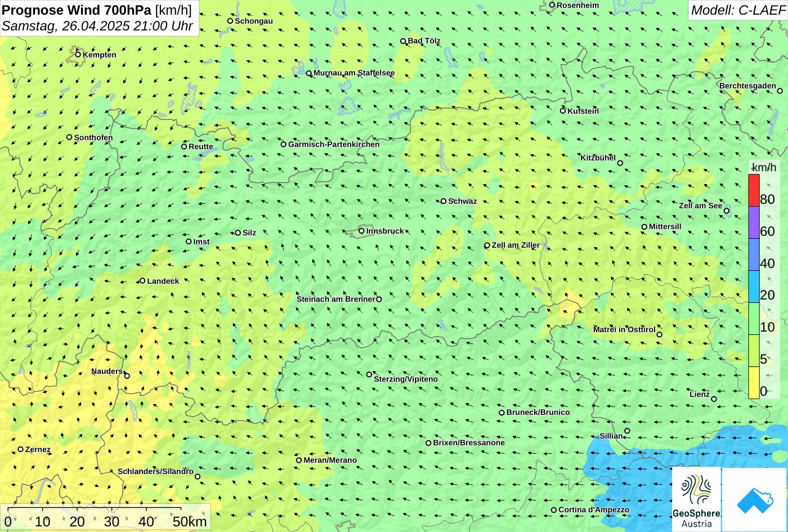Click the '50km' scale bar label
Image resolution: width=788 pixels, height=532 pixels.
tap(190, 522)
